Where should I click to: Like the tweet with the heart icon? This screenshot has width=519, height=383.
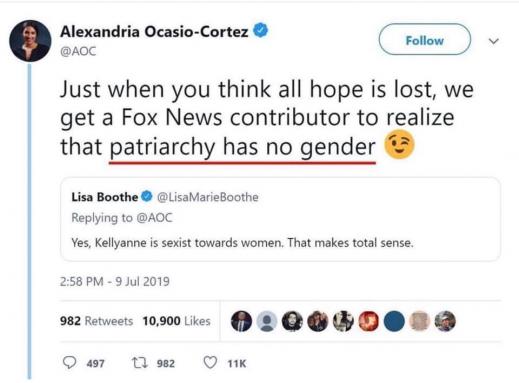pos(210,362)
